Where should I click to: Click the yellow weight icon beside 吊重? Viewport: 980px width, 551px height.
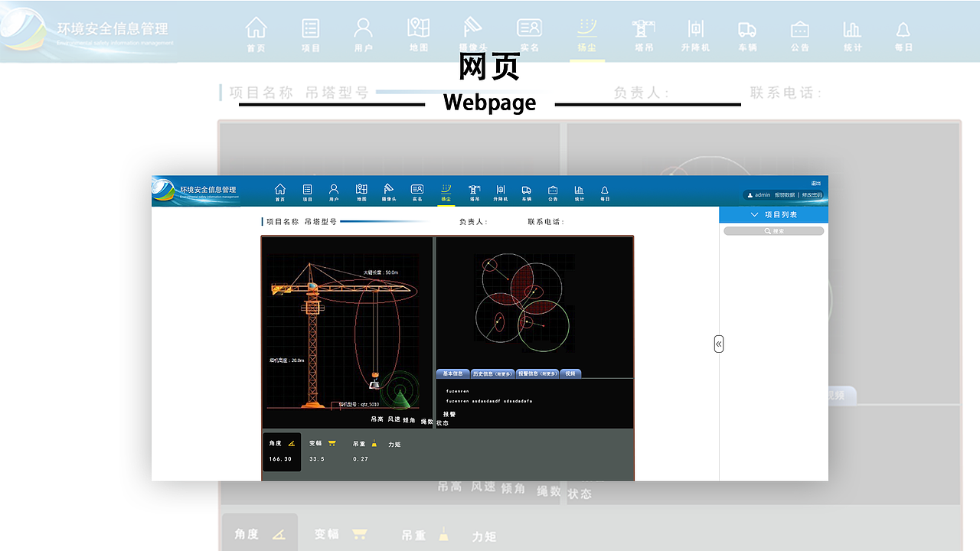374,443
